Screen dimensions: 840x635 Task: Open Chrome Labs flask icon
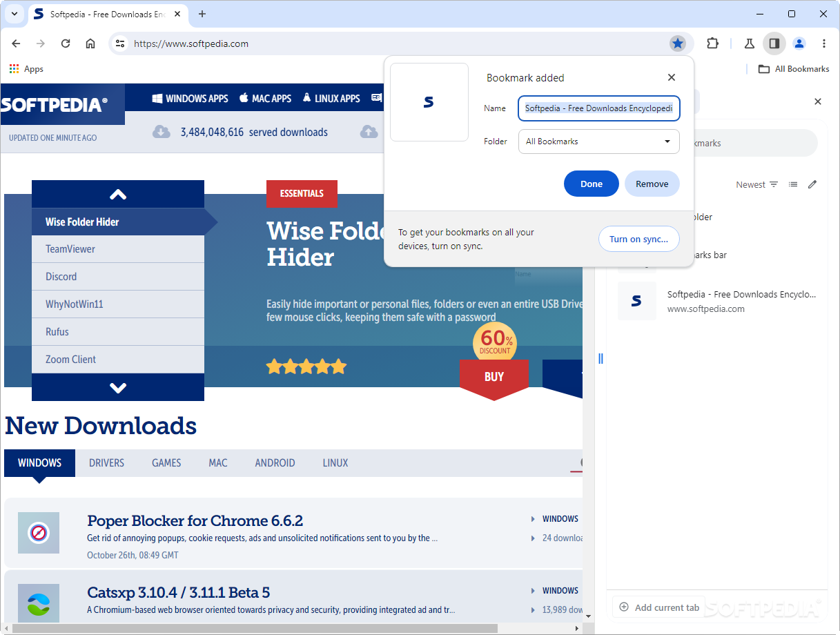749,43
